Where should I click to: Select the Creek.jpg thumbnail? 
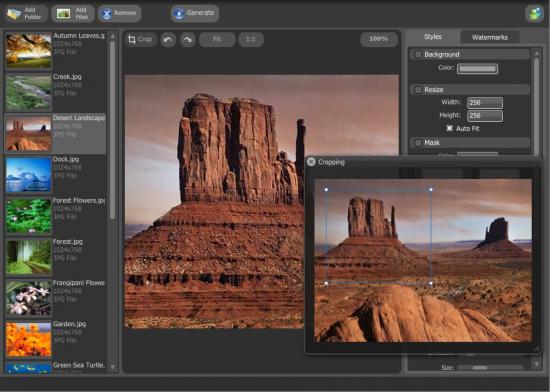tap(28, 92)
